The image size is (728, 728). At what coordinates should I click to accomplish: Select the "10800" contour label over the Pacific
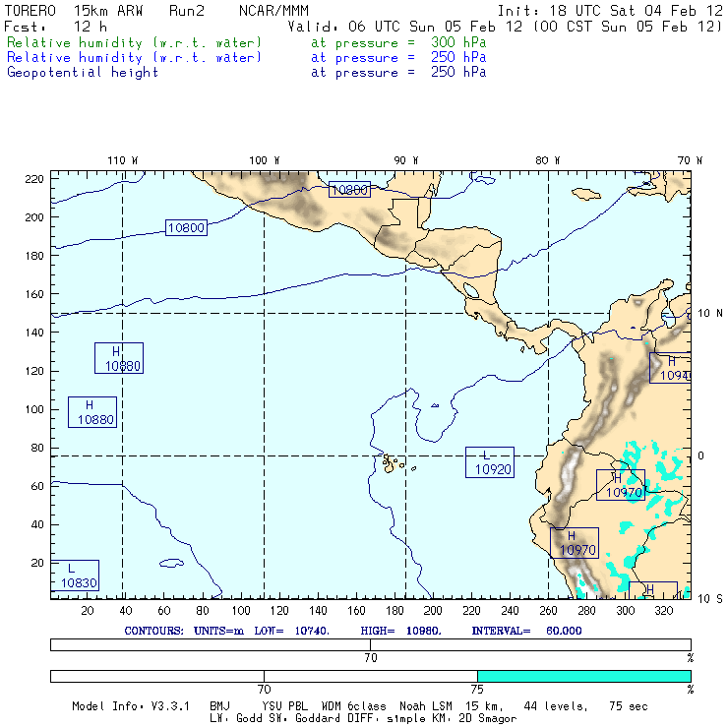(186, 227)
